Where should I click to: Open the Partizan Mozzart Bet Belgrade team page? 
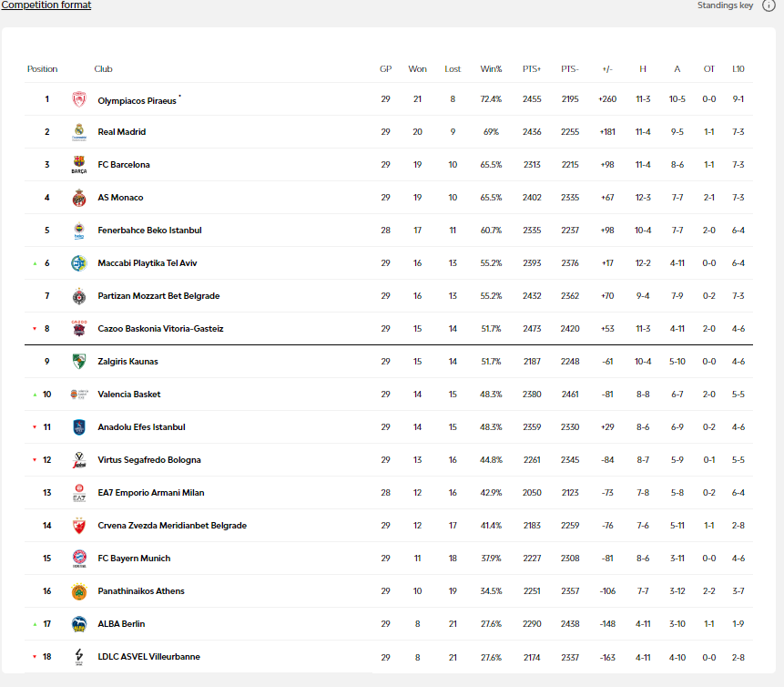pyautogui.click(x=158, y=296)
